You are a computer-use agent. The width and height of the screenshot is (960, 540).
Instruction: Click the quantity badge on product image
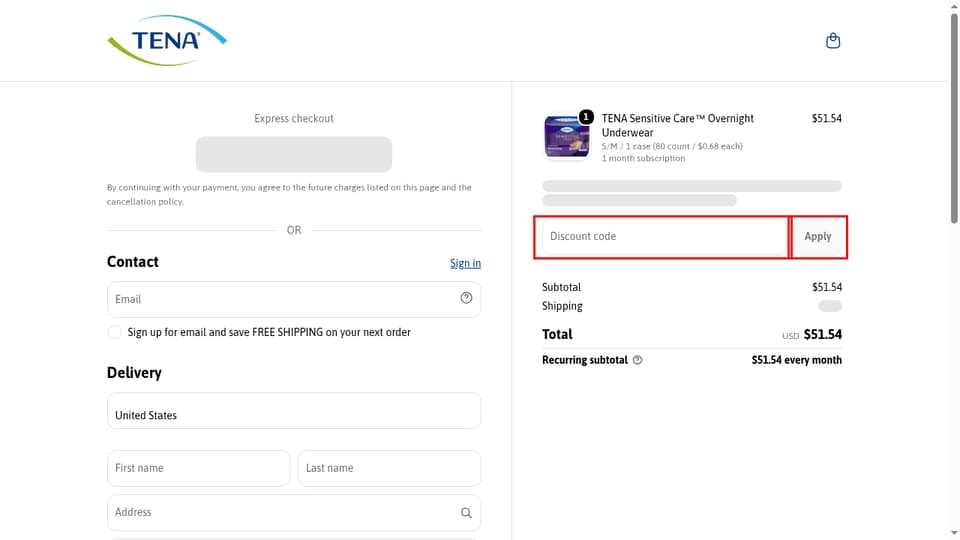tap(586, 116)
